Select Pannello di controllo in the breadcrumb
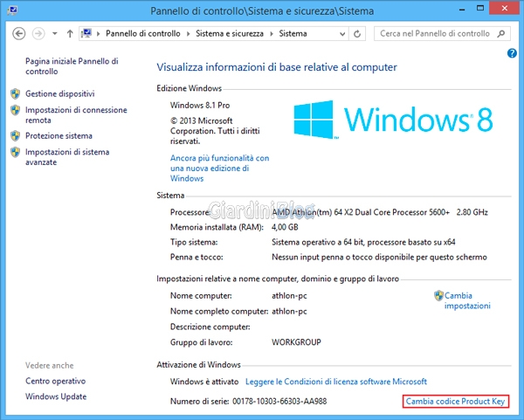 pos(142,34)
